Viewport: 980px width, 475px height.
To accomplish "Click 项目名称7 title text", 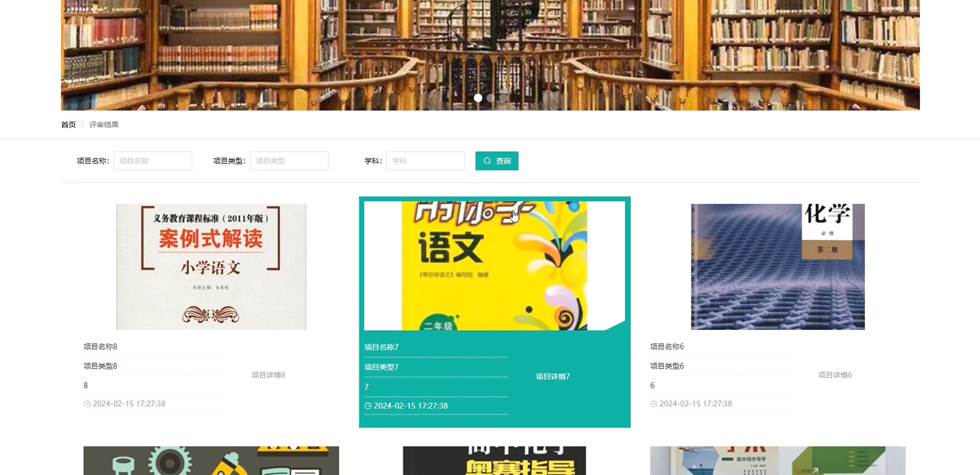I will [x=381, y=347].
